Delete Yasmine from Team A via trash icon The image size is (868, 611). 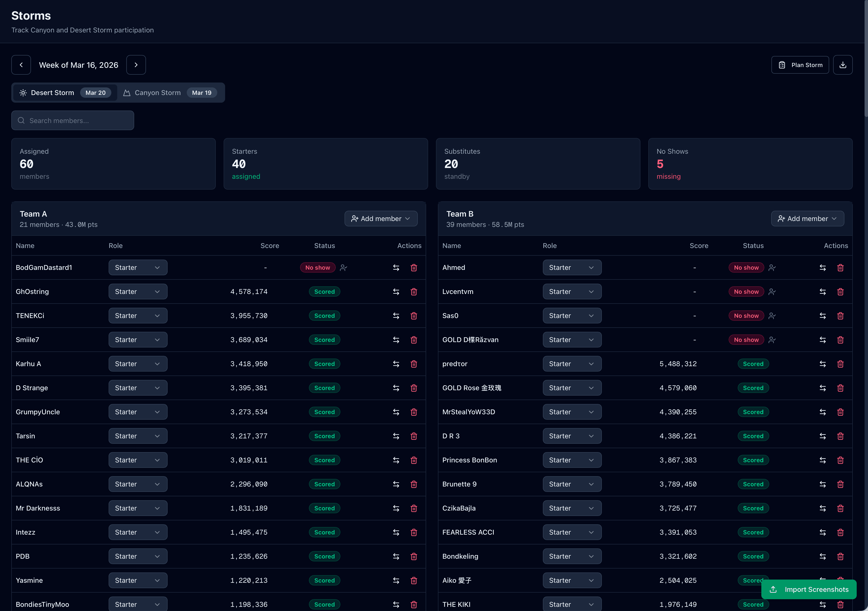click(x=414, y=580)
